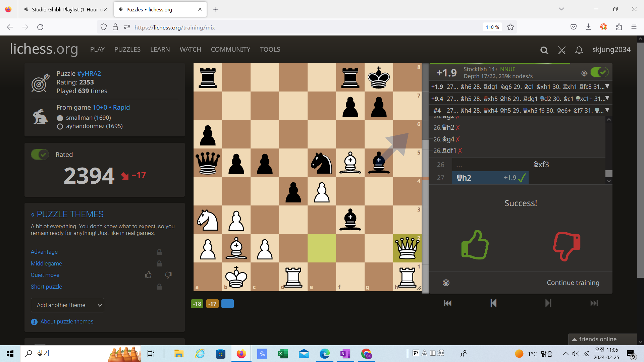
Task: Click the lichess search magnifier icon
Action: click(544, 50)
